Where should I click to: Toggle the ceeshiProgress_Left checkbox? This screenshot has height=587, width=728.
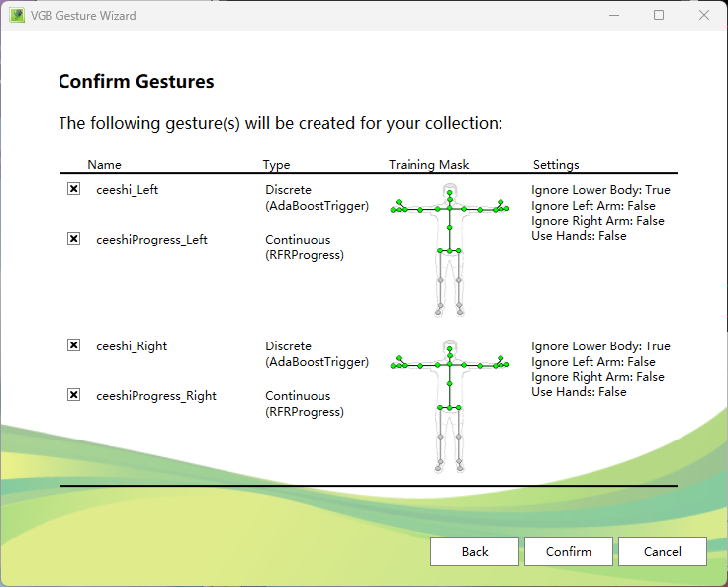[74, 239]
